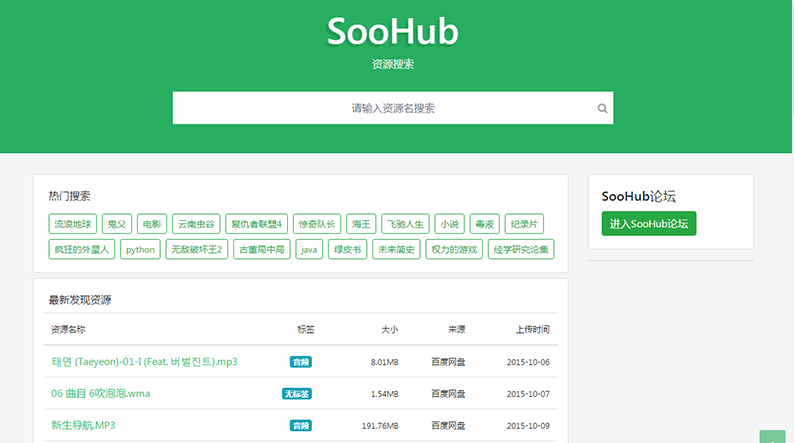
Task: Select the 电影 hot search tag
Action: 151,224
